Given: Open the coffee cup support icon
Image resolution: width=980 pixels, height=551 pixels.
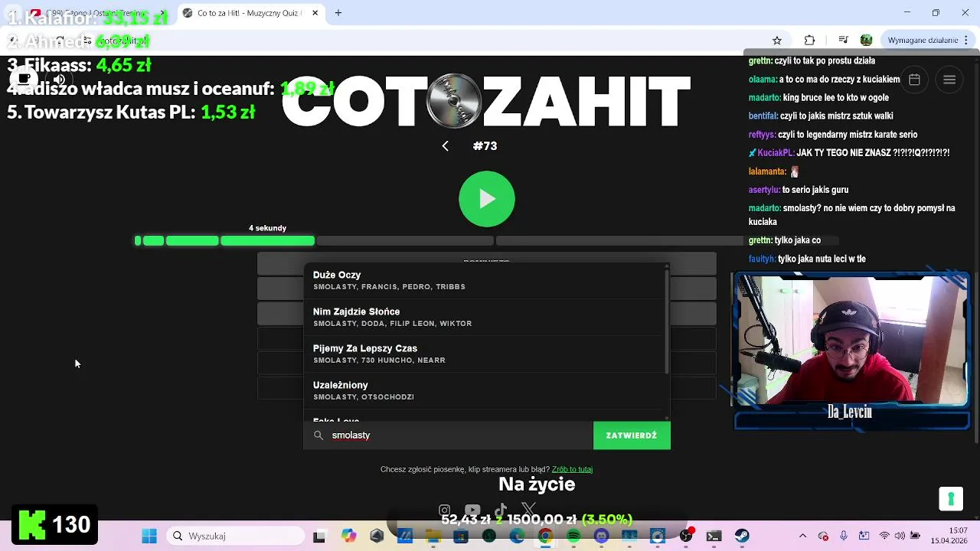Looking at the screenshot, I should click(x=24, y=80).
